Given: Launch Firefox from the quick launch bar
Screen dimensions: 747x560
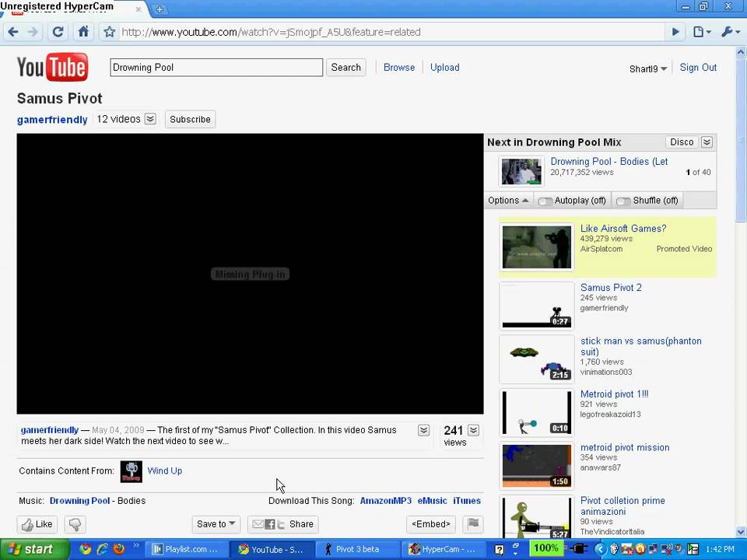Looking at the screenshot, I should point(118,549).
